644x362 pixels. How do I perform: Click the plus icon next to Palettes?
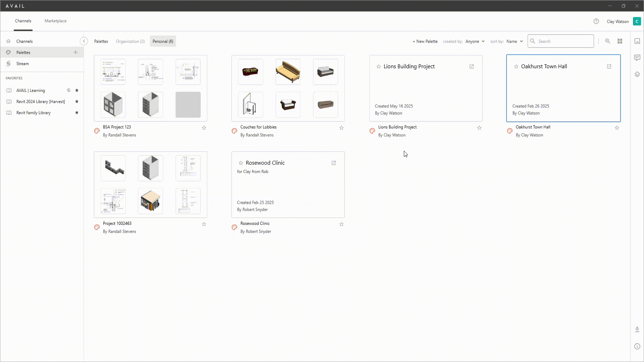[x=75, y=52]
